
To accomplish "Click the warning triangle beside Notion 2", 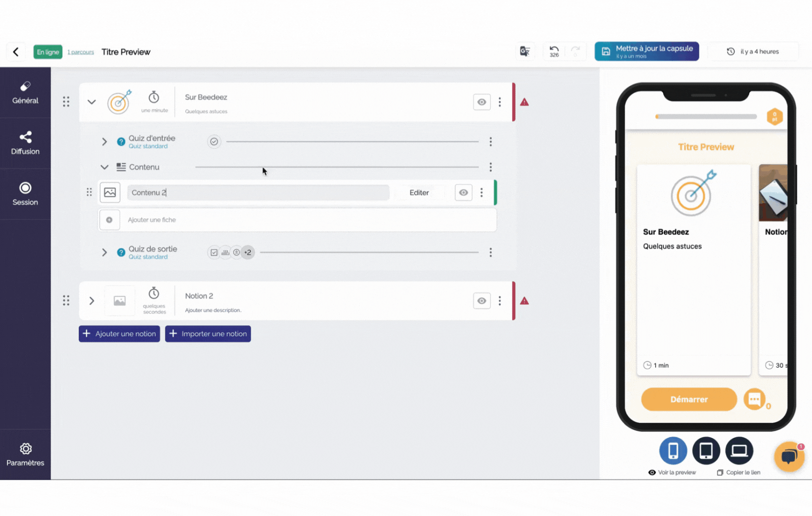I will [x=524, y=301].
